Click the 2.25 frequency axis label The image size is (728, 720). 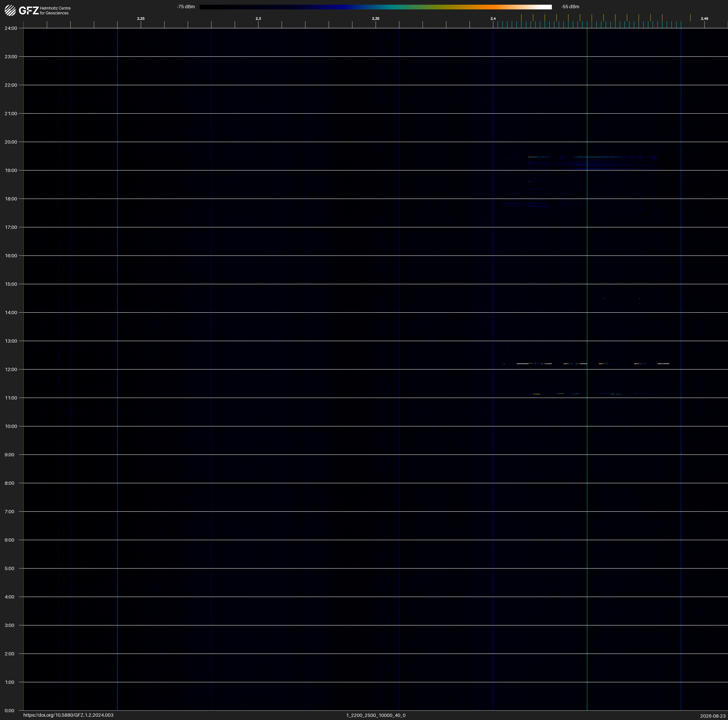(x=141, y=19)
